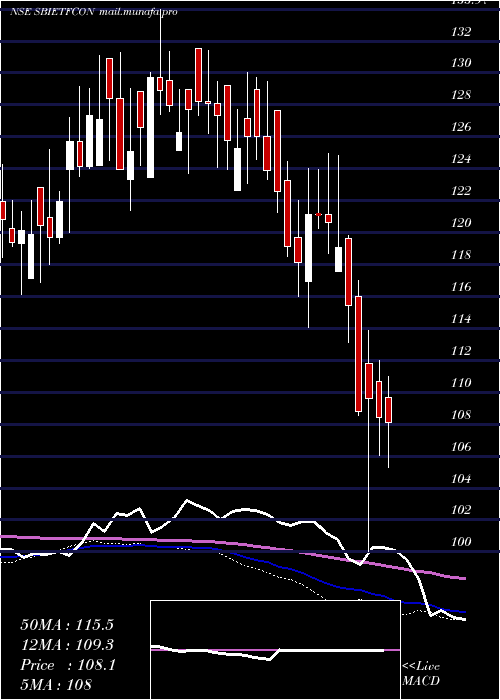Image resolution: width=500 pixels, height=700 pixels.
Task: Click the <<Live MACD label
Action: 421,674
